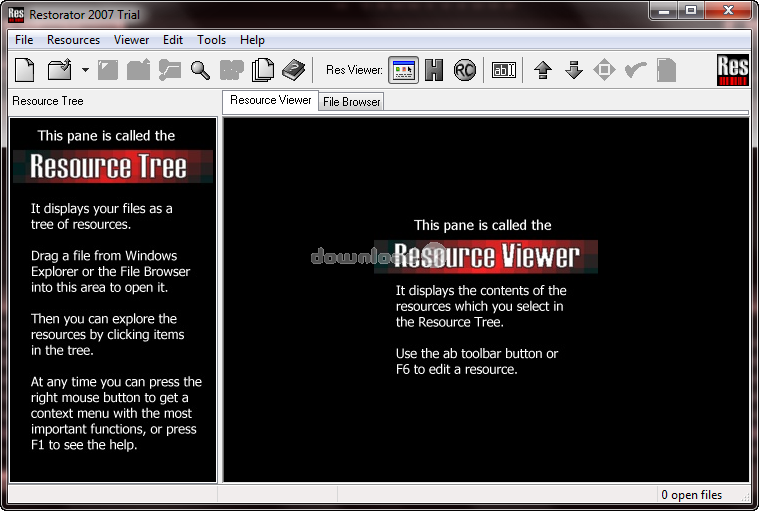This screenshot has width=759, height=511.
Task: Click the window resize grip in status bar
Action: click(744, 495)
